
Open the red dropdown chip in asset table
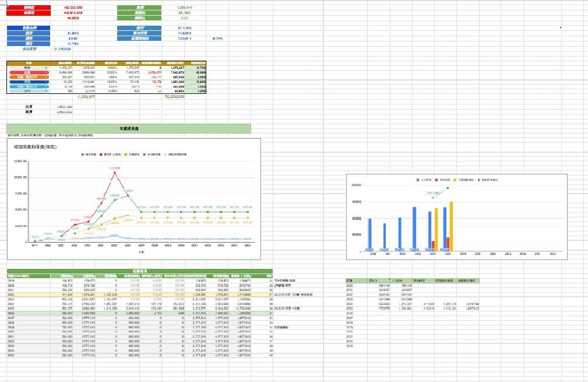29,72
